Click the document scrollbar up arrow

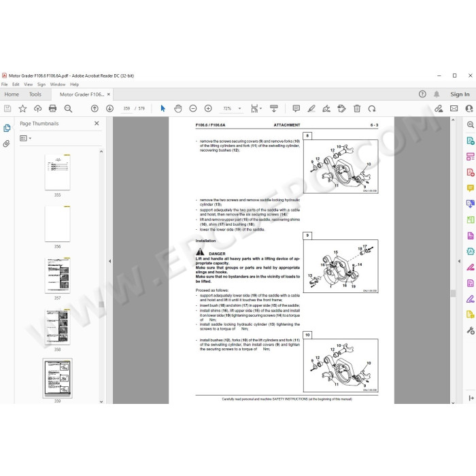click(x=453, y=120)
